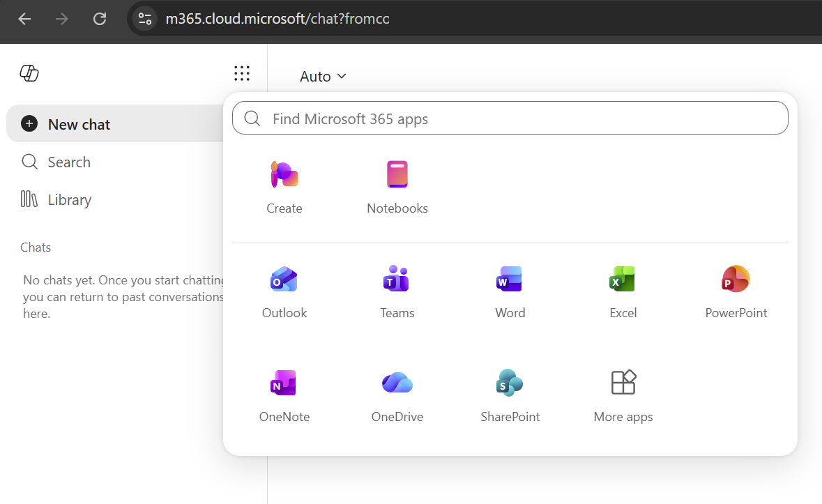Viewport: 822px width, 504px height.
Task: Open the Excel app
Action: click(x=623, y=292)
